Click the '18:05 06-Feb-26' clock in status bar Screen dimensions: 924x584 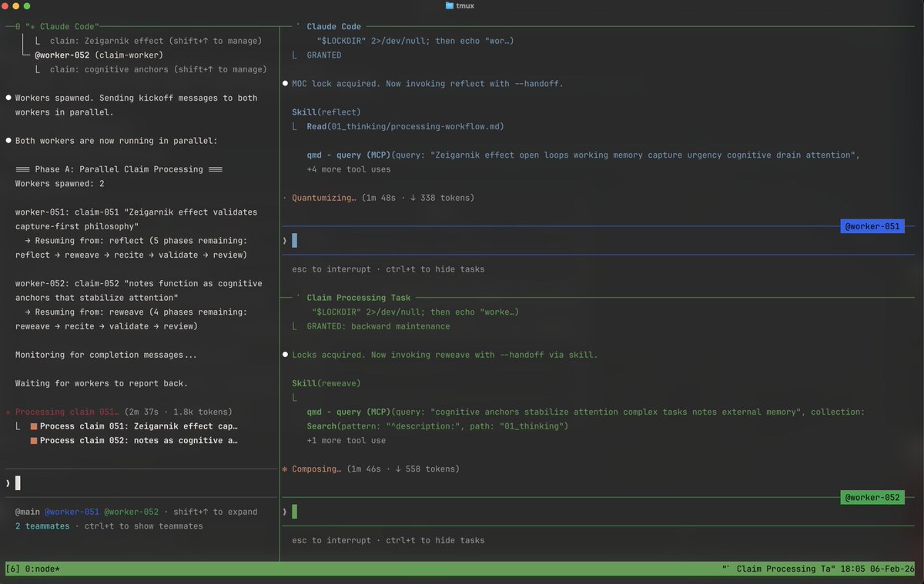coord(879,569)
